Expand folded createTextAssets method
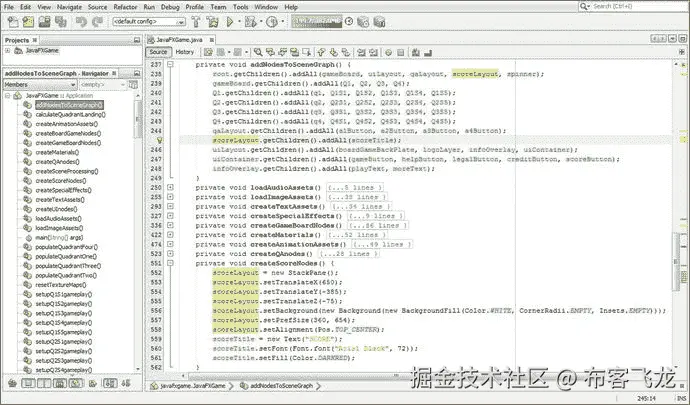Screen dimensions: 690x405 [170, 206]
